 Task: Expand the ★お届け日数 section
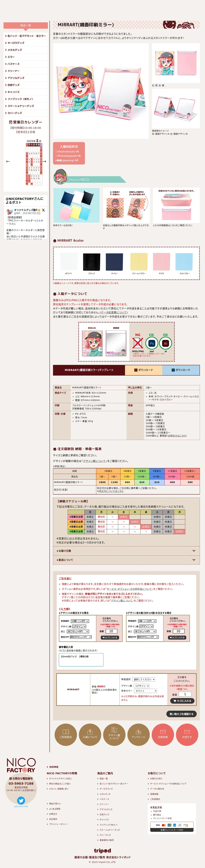click(126, 551)
